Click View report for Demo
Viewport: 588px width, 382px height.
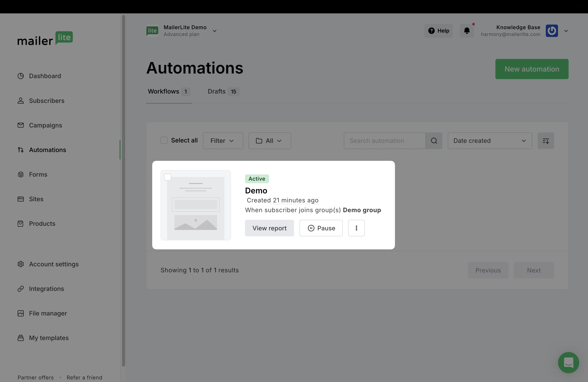[269, 228]
